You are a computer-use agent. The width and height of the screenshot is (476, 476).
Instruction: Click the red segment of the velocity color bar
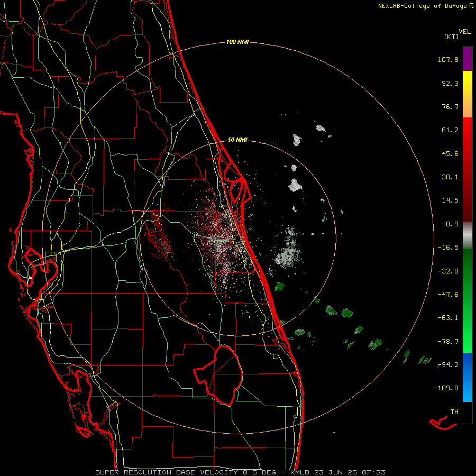pos(467,169)
